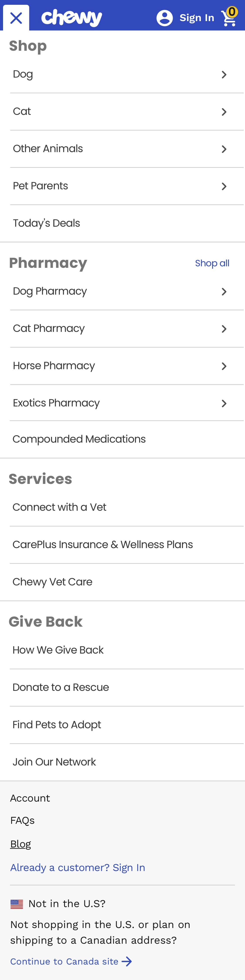Open Compounded Medications
The width and height of the screenshot is (245, 980).
click(x=79, y=439)
